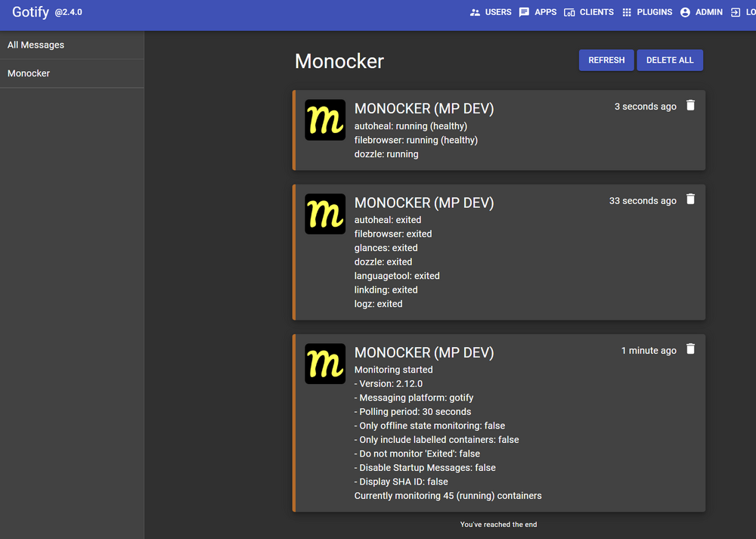Click 'autoheal: exited' line
This screenshot has width=756, height=539.
click(388, 220)
